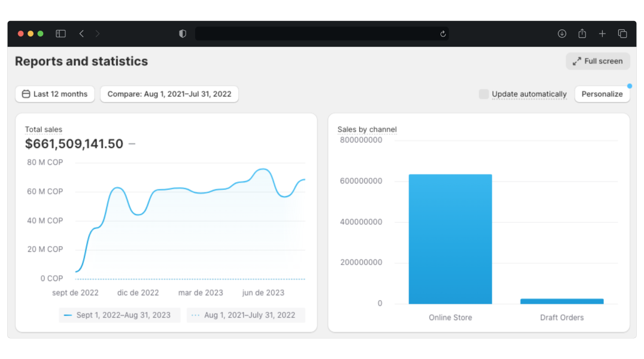
Task: Enable the Update automatically checkbox
Action: (484, 94)
